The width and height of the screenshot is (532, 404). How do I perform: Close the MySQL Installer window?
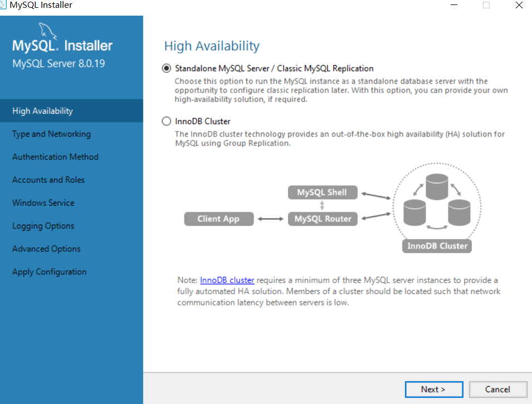click(x=519, y=5)
